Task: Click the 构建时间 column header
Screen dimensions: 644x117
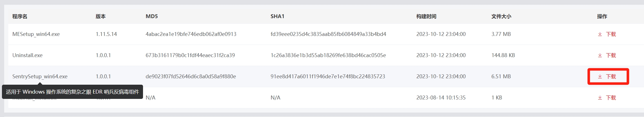Action: (x=426, y=16)
